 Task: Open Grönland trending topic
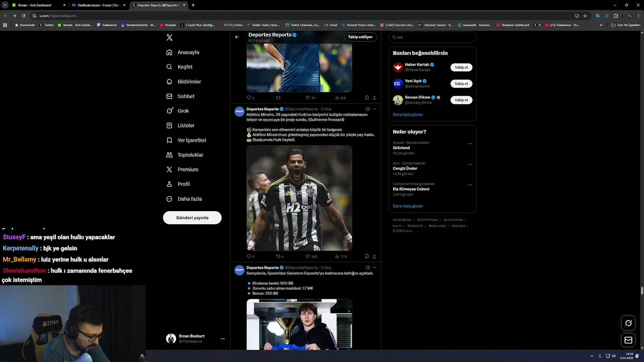pyautogui.click(x=401, y=148)
